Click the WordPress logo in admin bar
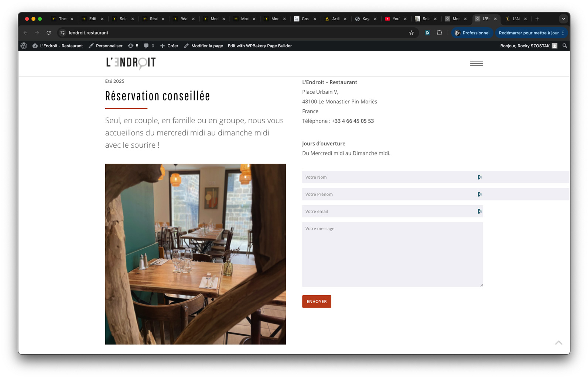 pyautogui.click(x=24, y=46)
